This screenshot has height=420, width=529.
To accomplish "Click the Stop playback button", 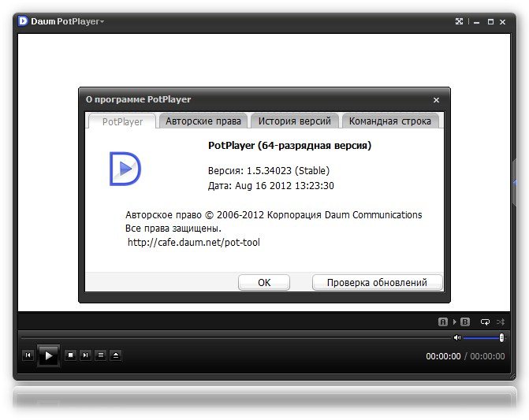I will [70, 355].
